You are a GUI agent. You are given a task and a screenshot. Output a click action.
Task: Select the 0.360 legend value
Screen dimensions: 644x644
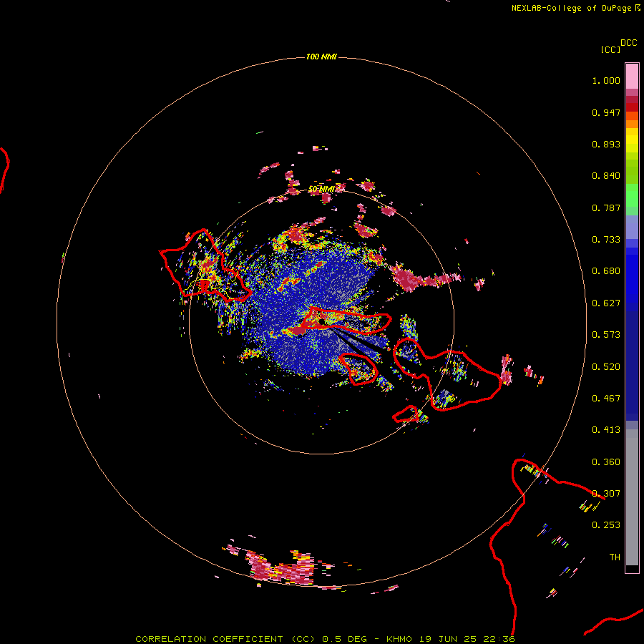click(606, 462)
